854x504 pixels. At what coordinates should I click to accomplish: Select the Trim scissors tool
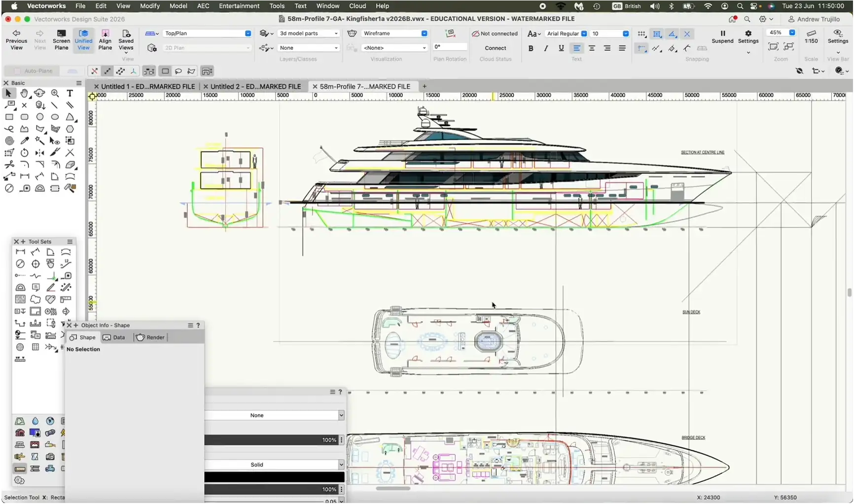click(x=9, y=165)
